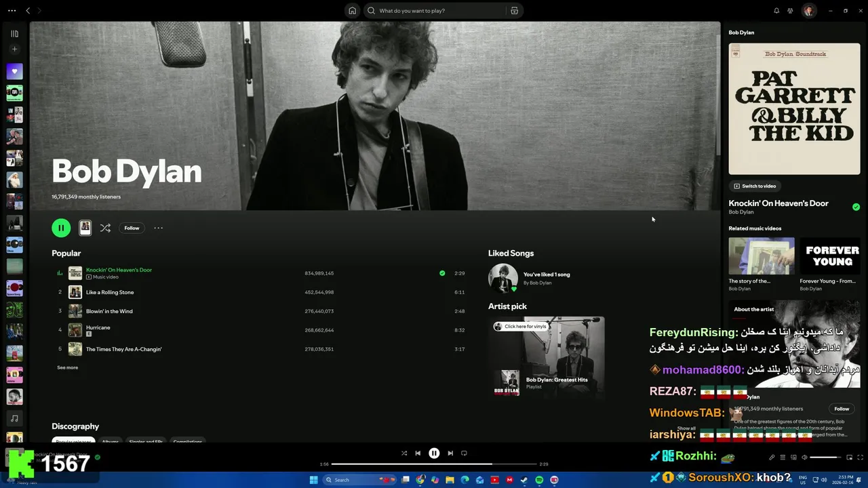Open Bob Dylan: Greatest Hits playlist

tap(557, 380)
